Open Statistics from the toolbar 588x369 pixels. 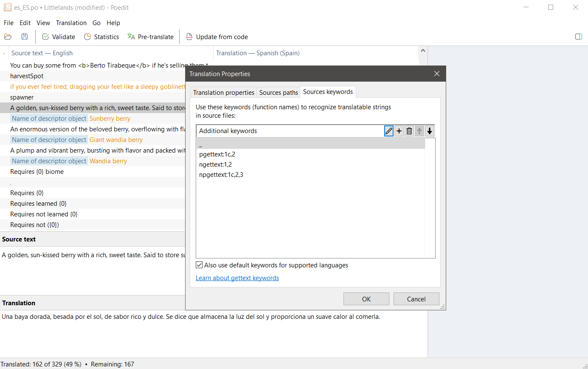[101, 37]
